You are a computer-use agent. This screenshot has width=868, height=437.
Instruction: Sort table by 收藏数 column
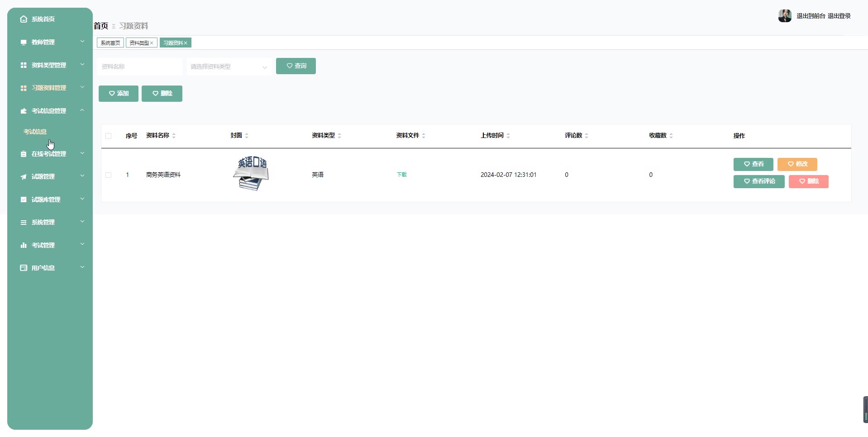click(671, 136)
